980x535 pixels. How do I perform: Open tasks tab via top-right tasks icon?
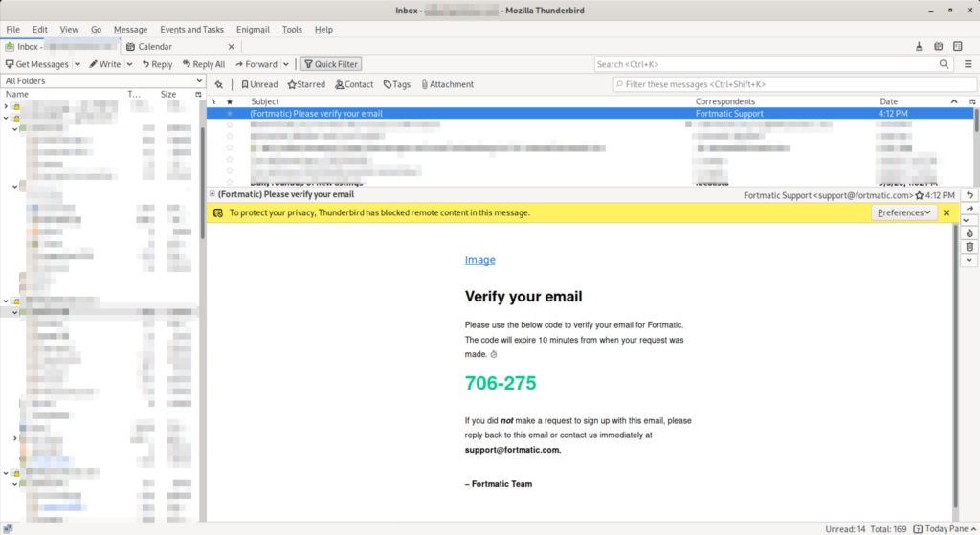tap(957, 46)
